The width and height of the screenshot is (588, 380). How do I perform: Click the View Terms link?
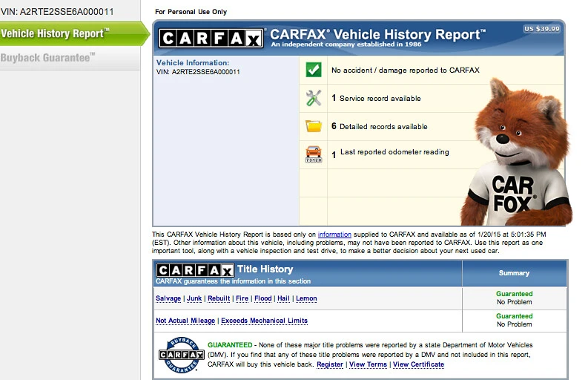point(368,364)
